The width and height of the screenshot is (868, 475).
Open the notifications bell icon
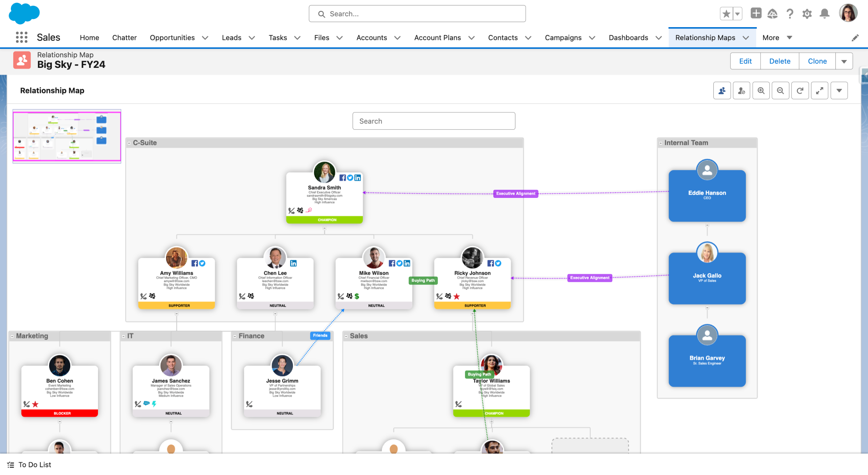(x=824, y=14)
